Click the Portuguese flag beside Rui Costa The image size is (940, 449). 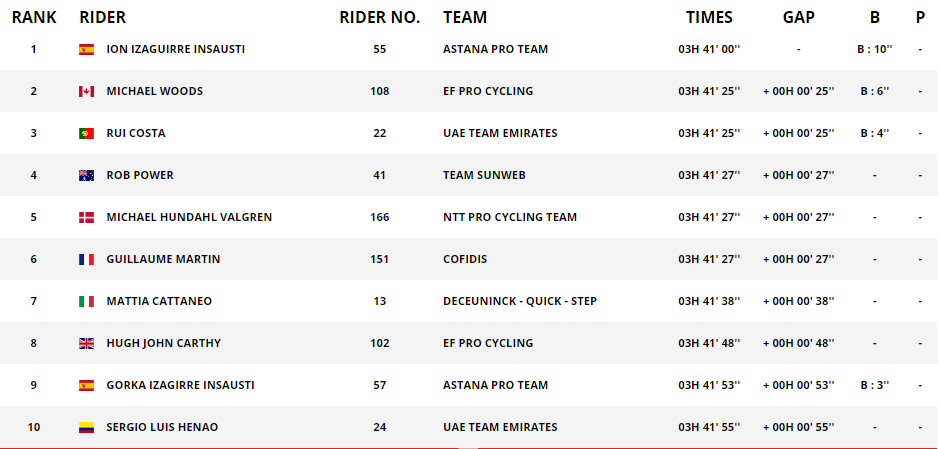point(86,133)
